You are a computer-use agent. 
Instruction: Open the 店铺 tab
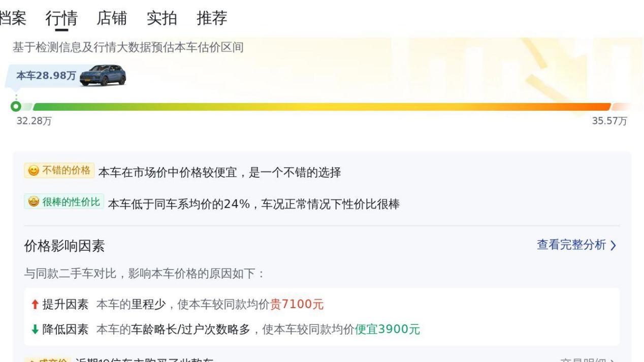[112, 18]
